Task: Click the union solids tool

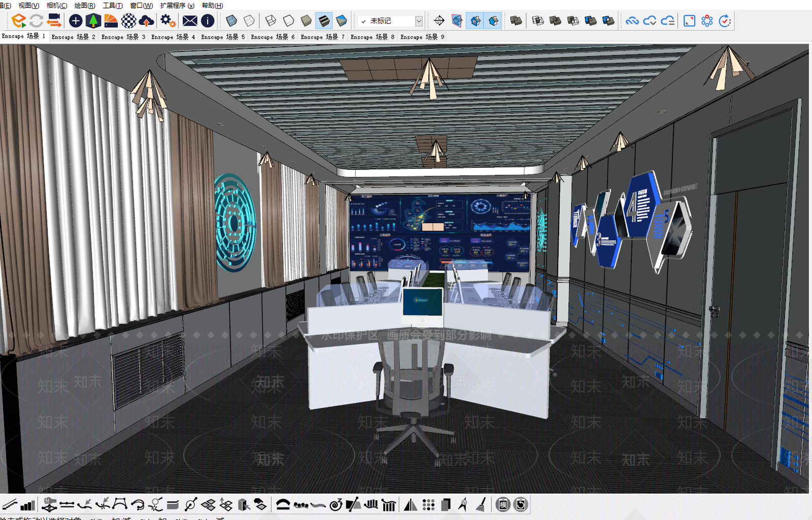Action: (x=556, y=21)
